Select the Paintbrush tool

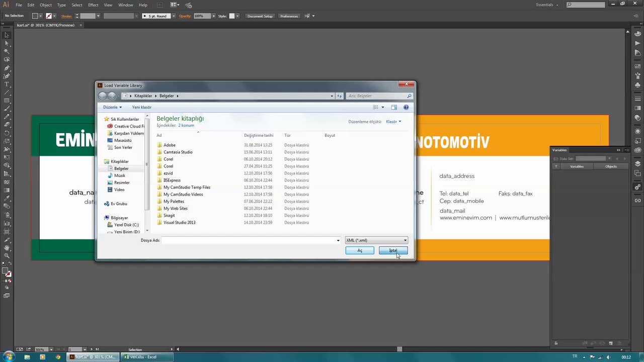point(7,108)
